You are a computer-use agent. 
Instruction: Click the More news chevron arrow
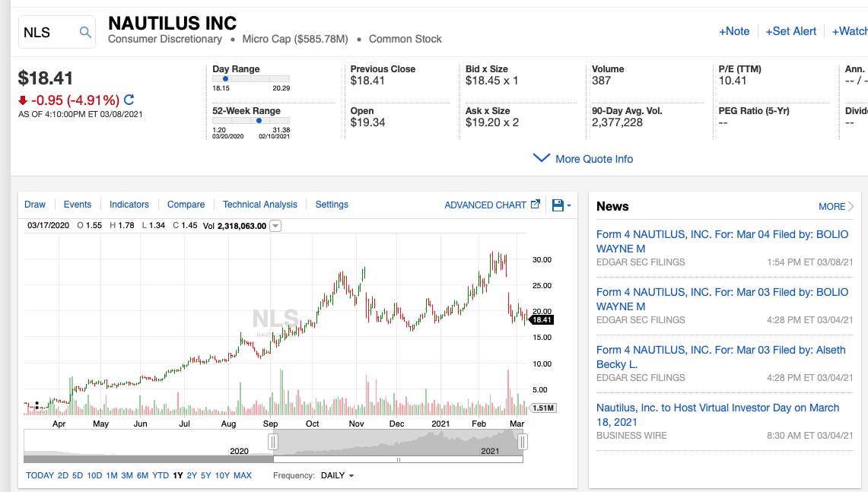pyautogui.click(x=851, y=206)
